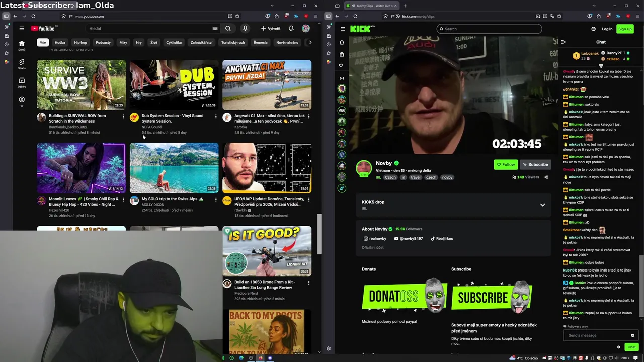Click the Kick chat scrollbar
The width and height of the screenshot is (644, 362).
click(641, 287)
